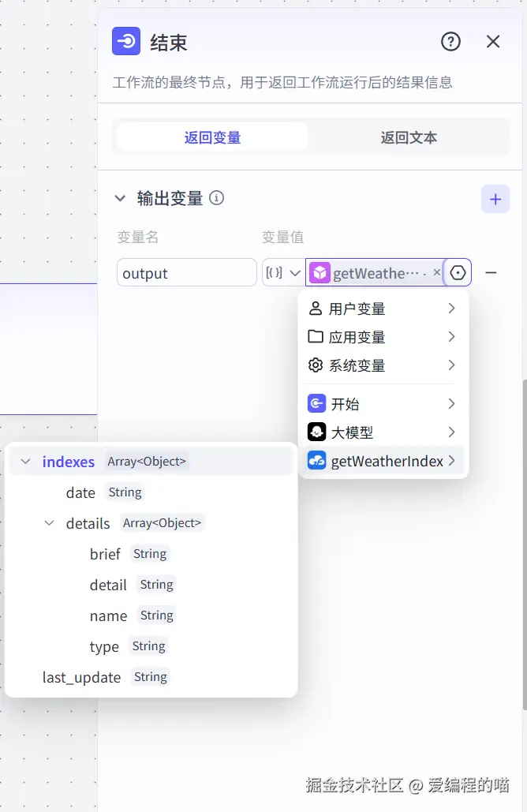Click the getWeathe… selected variable tag
The width and height of the screenshot is (527, 812).
pos(375,272)
